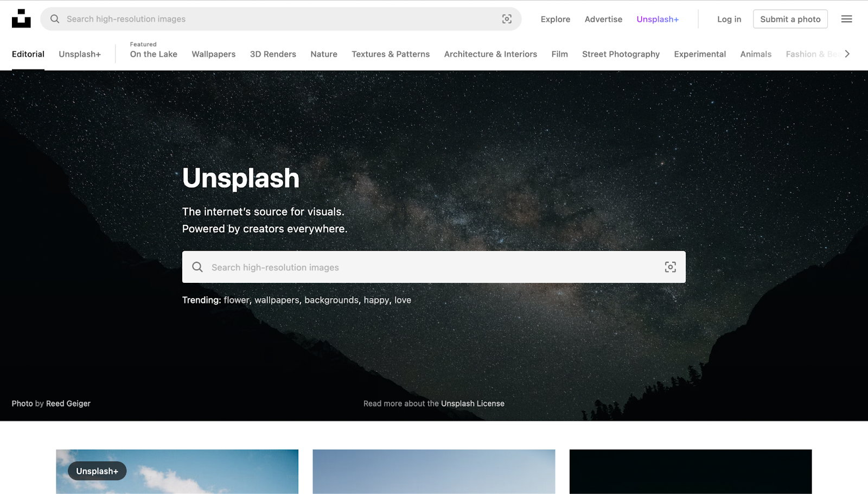Open the middle blue sky photo thumbnail
Image resolution: width=868 pixels, height=494 pixels.
click(434, 472)
